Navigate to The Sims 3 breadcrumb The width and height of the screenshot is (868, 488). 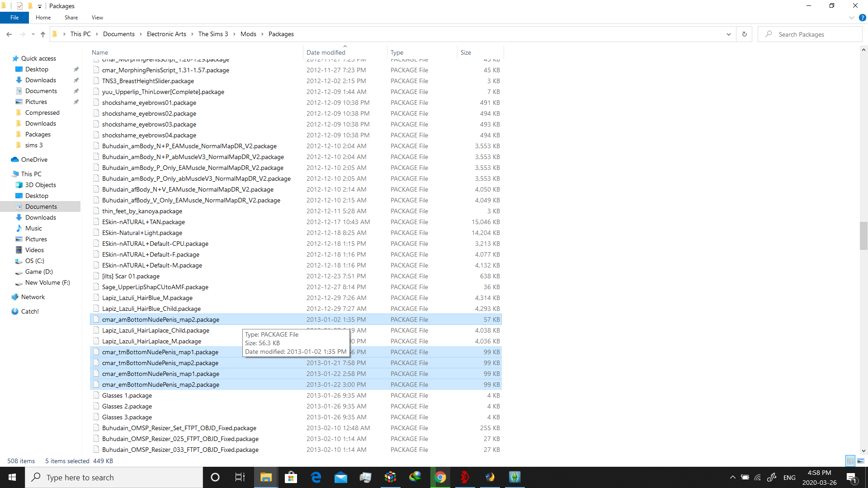tap(213, 34)
